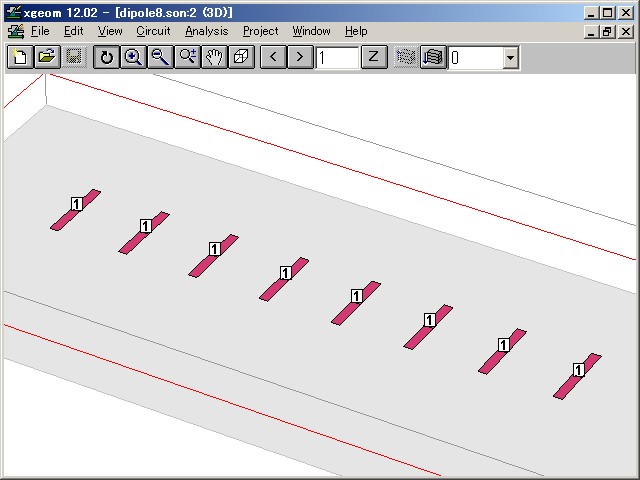Click the Z scale input field showing 1
The width and height of the screenshot is (640, 480).
337,58
